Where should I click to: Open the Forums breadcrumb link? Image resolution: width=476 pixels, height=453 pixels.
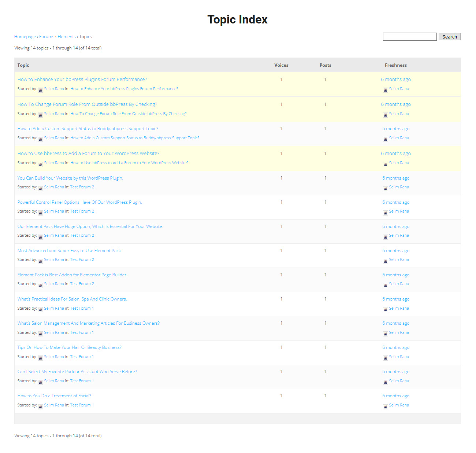click(47, 37)
